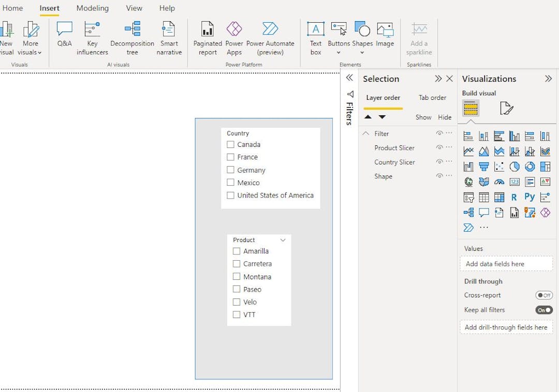Switch to Tab order in Selection pane
559x392 pixels.
[x=432, y=97]
